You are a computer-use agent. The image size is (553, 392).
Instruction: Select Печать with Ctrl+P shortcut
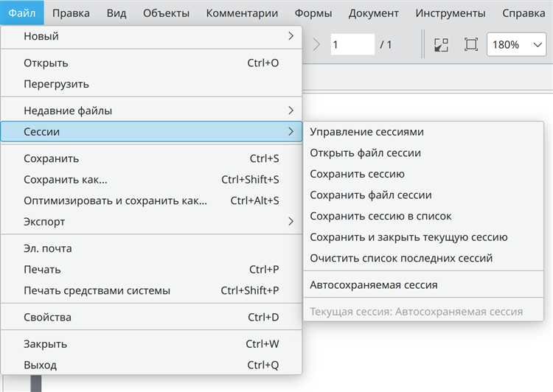[151, 270]
